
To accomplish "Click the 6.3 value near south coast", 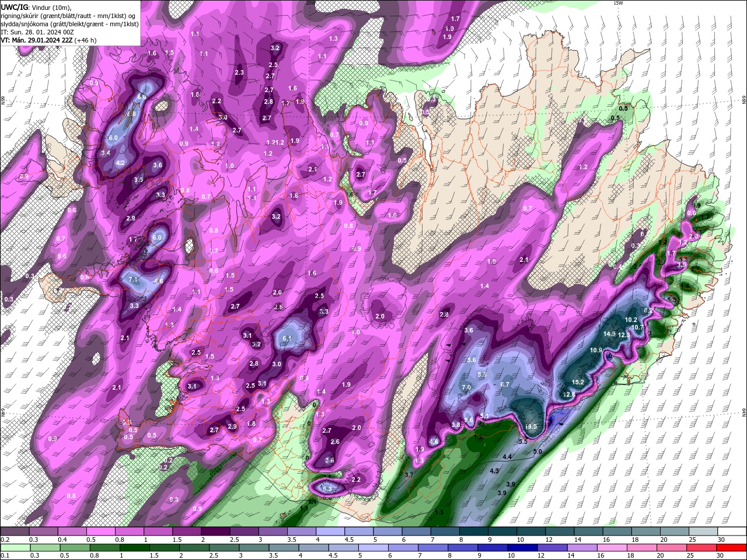I will (x=327, y=488).
